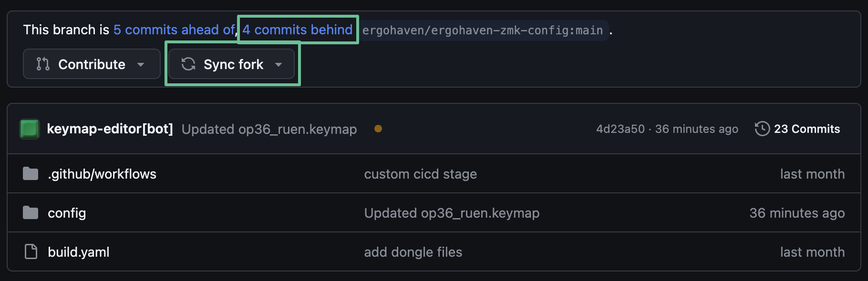The height and width of the screenshot is (281, 868).
Task: Expand the Contribute dropdown arrow
Action: 141,64
